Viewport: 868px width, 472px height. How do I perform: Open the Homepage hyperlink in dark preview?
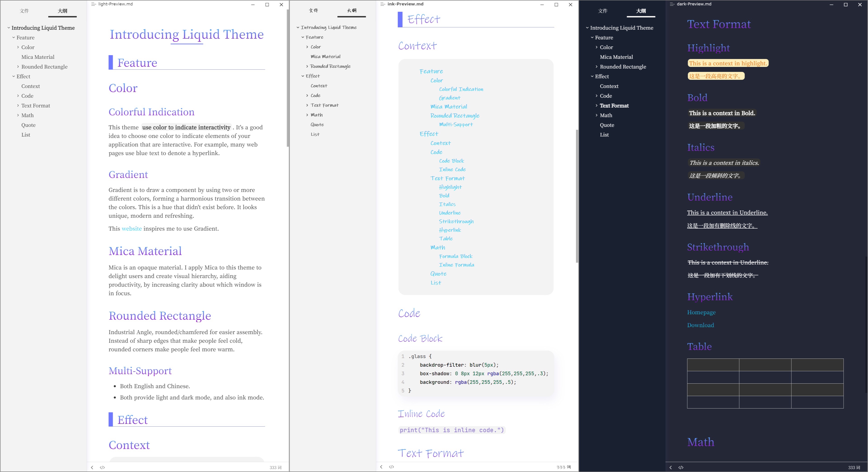[701, 312]
